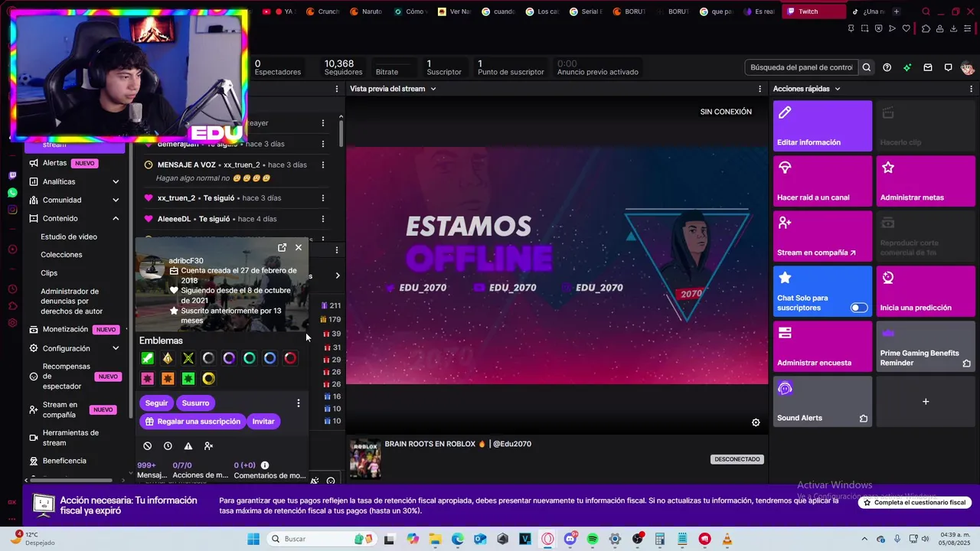Open options for AleeeeDL follow activity

tap(323, 219)
